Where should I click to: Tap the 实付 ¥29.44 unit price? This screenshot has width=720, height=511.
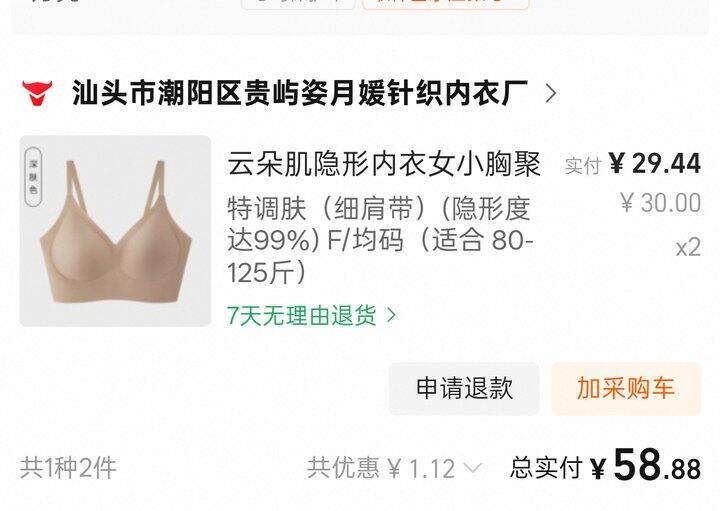[633, 163]
